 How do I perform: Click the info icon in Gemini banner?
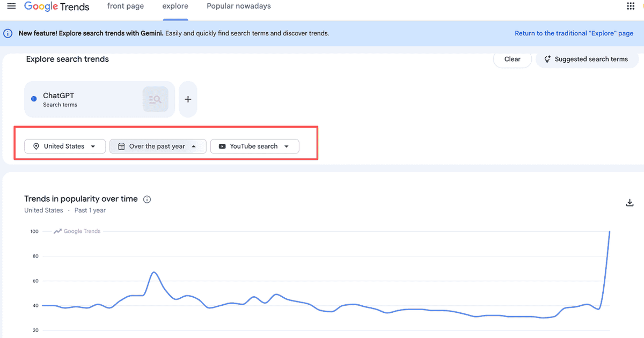[8, 33]
